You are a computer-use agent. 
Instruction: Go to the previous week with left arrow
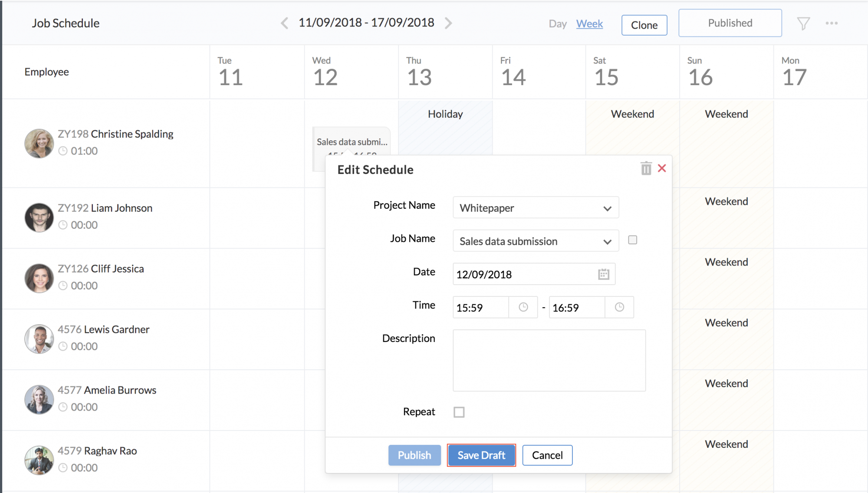coord(284,23)
